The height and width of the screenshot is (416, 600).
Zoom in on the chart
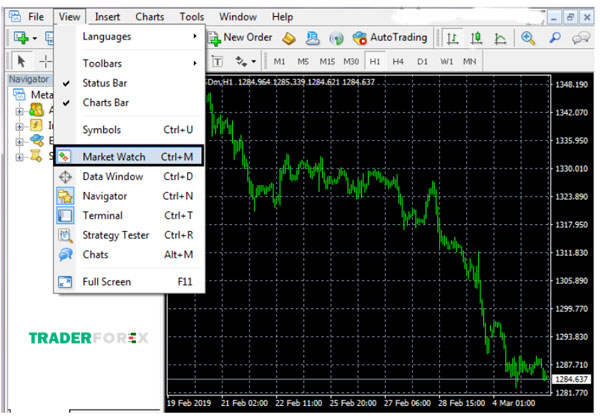coord(528,38)
